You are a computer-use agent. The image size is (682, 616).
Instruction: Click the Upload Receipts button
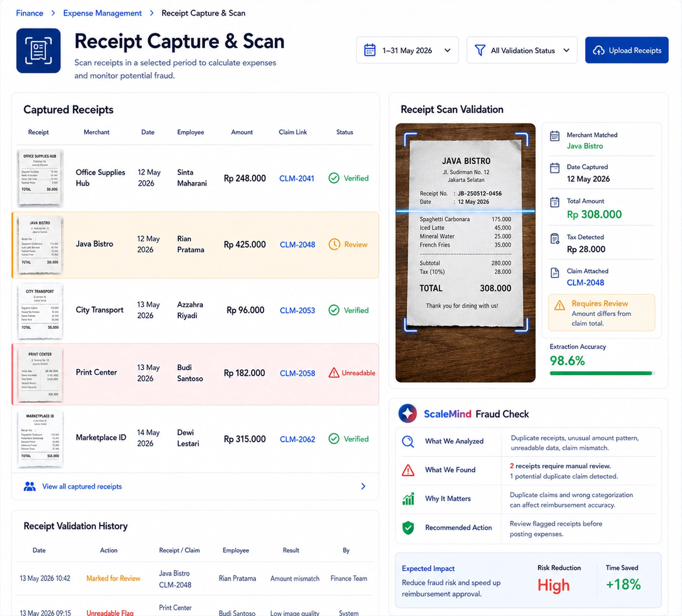click(x=626, y=50)
